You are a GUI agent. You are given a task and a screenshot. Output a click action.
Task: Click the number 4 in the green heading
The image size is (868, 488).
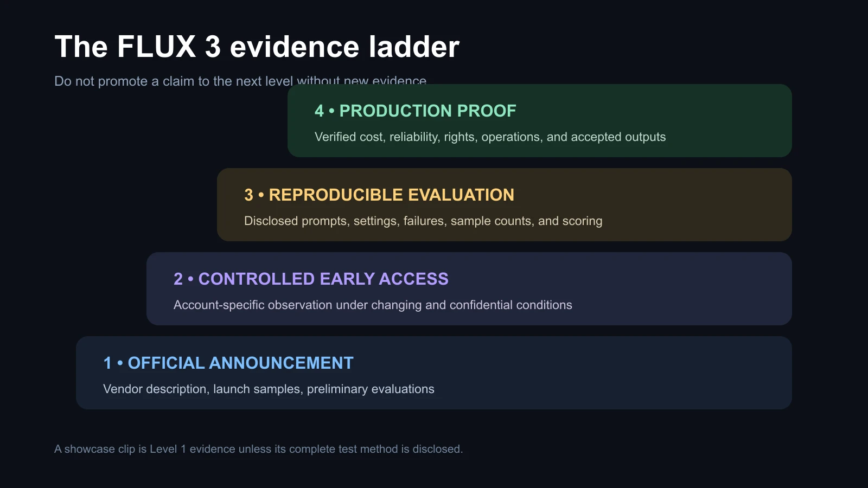tap(319, 111)
